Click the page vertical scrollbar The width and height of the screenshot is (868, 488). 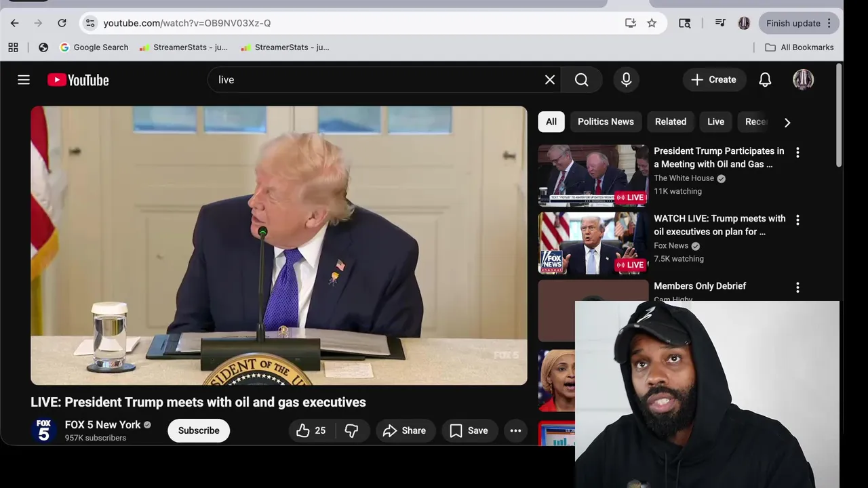point(839,117)
